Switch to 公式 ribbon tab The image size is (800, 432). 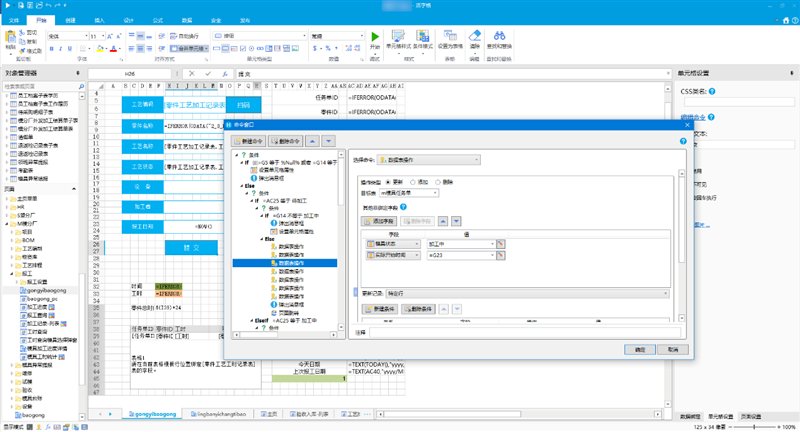(158, 20)
